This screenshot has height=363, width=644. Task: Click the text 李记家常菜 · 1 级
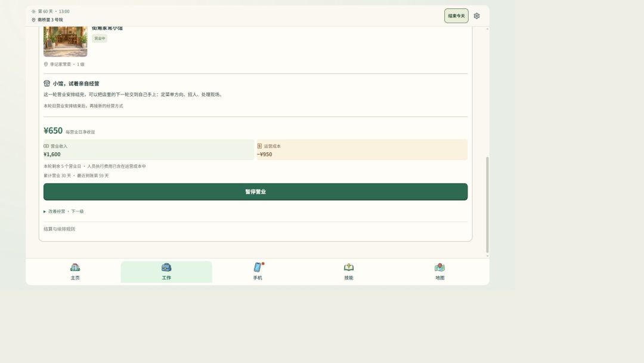[x=67, y=64]
